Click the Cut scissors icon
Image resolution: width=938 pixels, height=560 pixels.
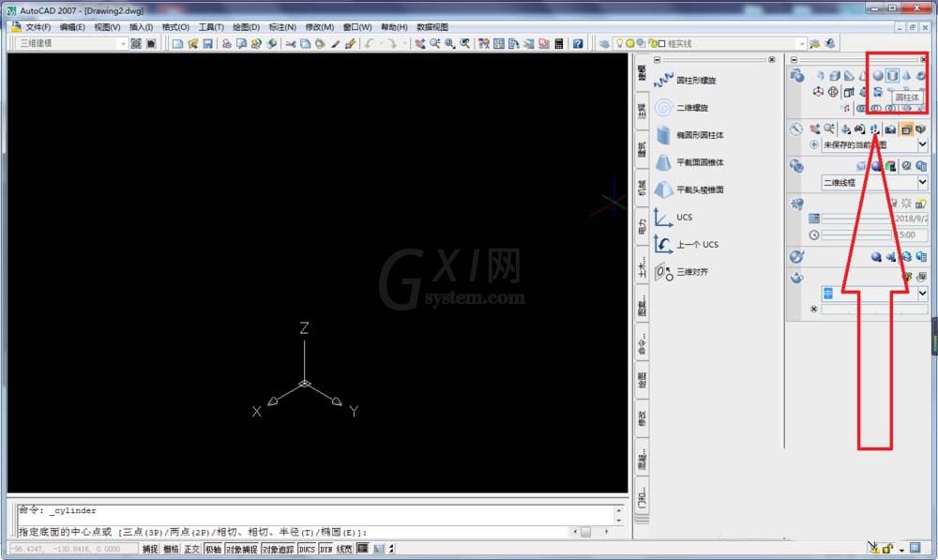click(291, 44)
